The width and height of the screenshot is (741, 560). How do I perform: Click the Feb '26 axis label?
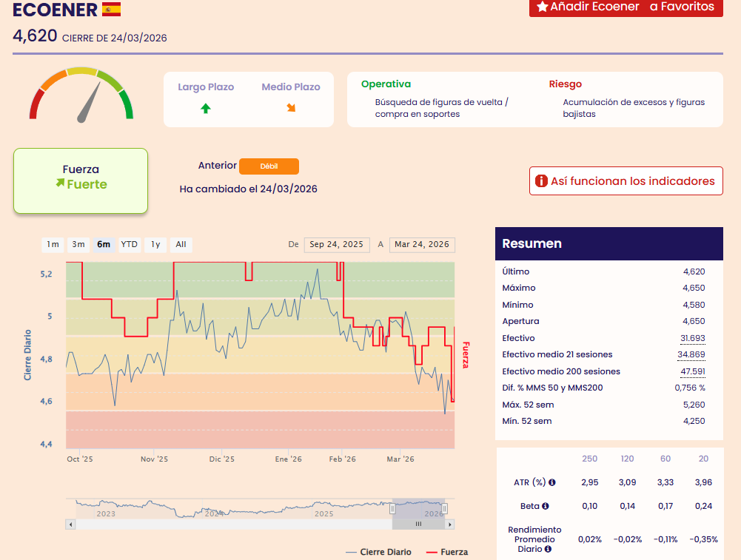(x=343, y=459)
